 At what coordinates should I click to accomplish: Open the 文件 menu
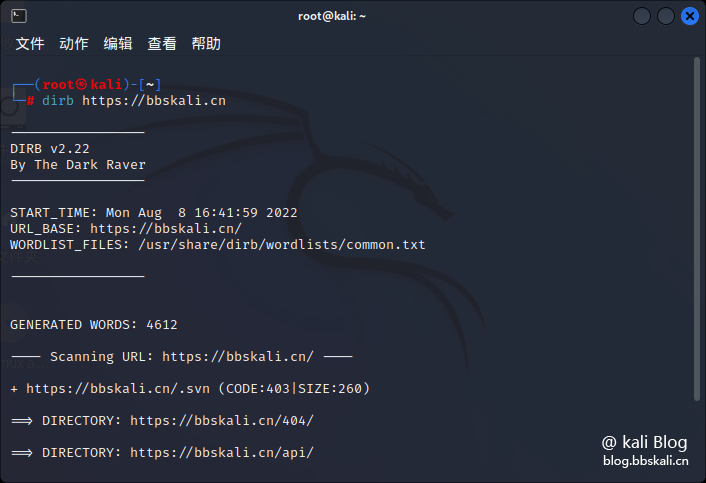tap(30, 44)
